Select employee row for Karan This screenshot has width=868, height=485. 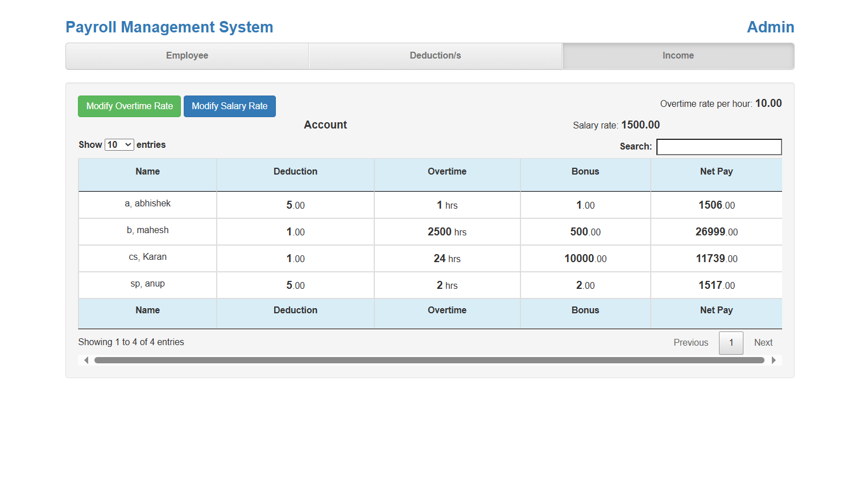tap(147, 257)
